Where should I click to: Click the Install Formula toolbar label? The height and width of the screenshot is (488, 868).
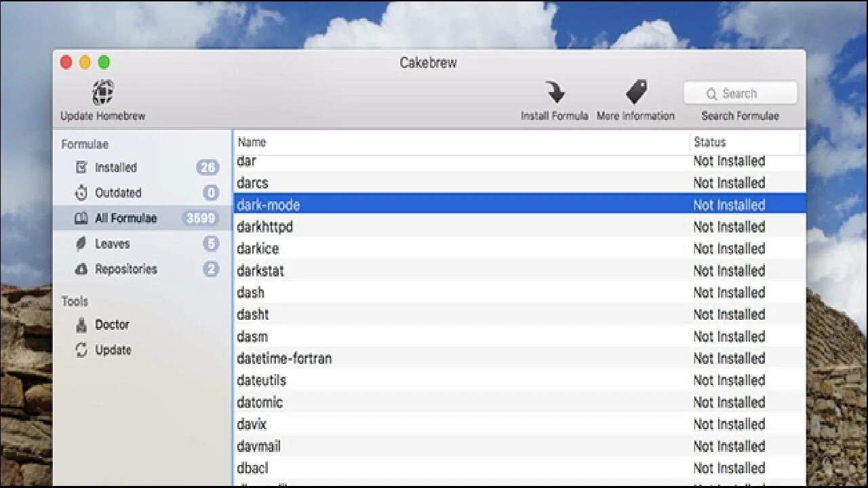click(x=555, y=116)
